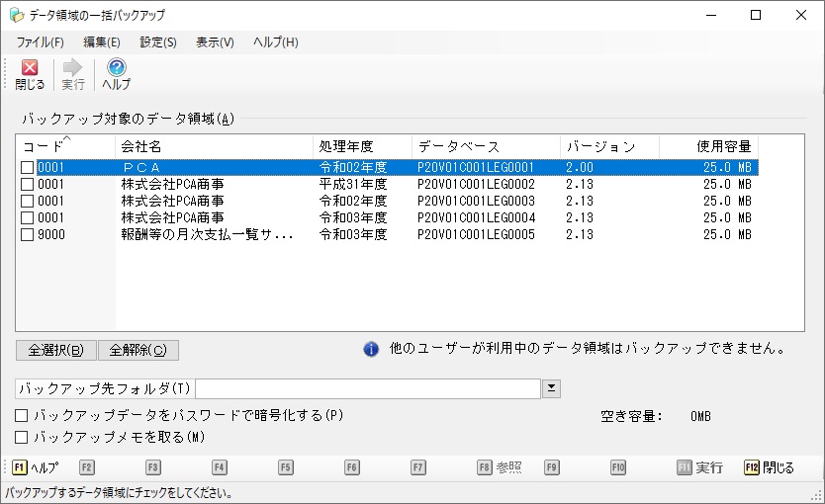
Task: Enable バックアップデータをパスワードで暗号化する option
Action: pyautogui.click(x=22, y=416)
